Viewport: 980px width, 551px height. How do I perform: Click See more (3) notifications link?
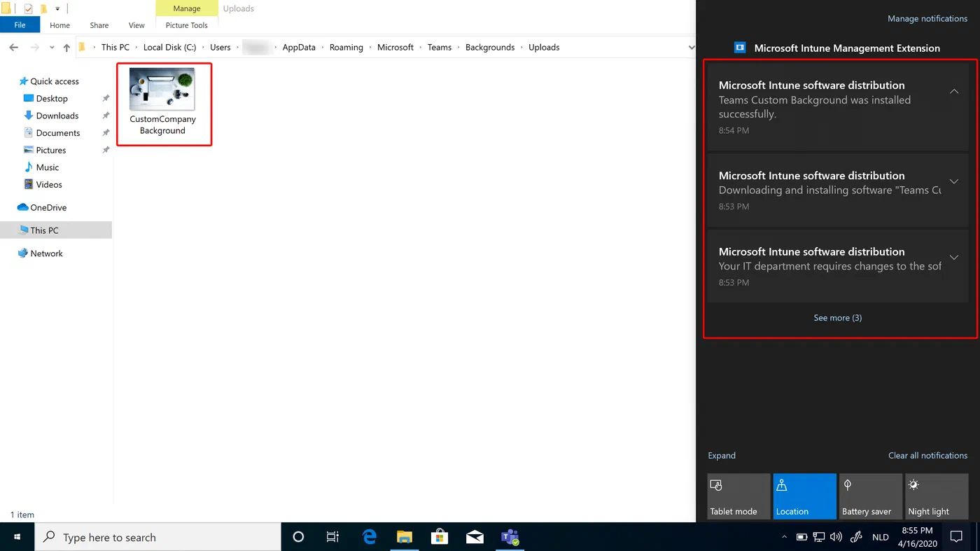point(837,318)
